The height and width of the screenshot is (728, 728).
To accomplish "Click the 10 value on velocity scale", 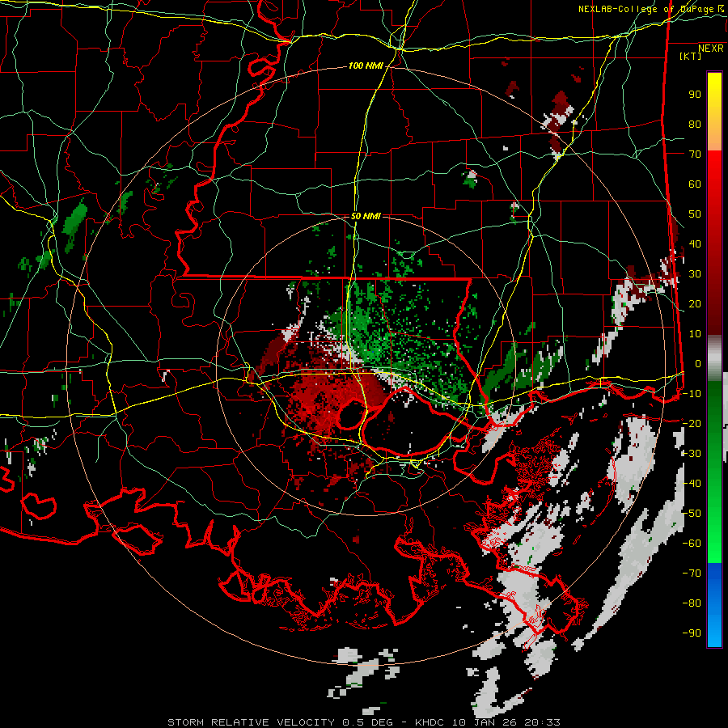I will tap(695, 334).
